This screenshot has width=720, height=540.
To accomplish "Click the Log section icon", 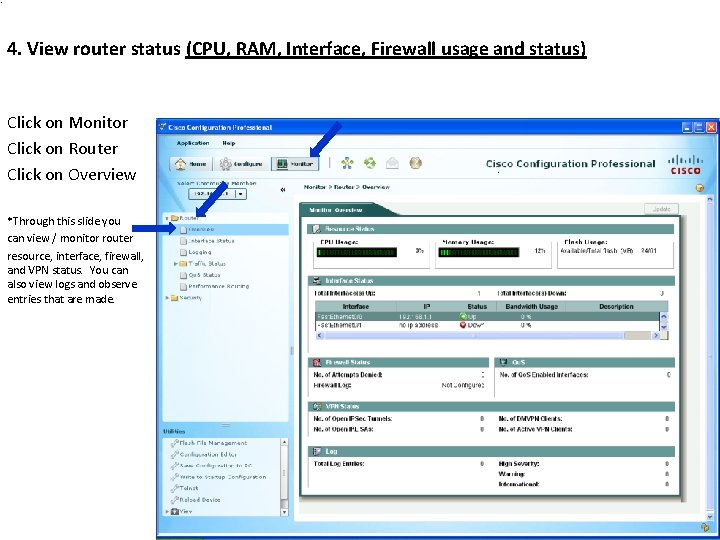I will pos(317,451).
